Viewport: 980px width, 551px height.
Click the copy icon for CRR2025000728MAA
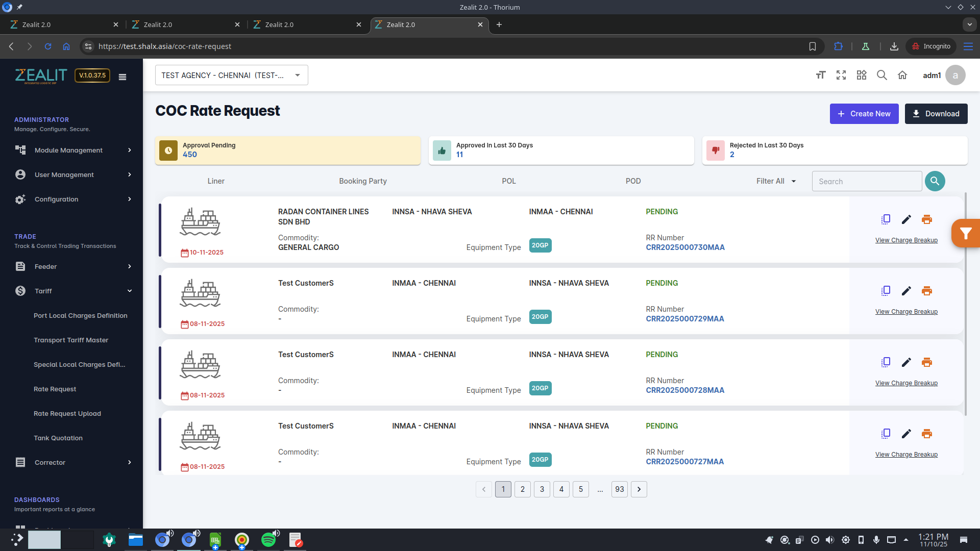[x=886, y=362]
